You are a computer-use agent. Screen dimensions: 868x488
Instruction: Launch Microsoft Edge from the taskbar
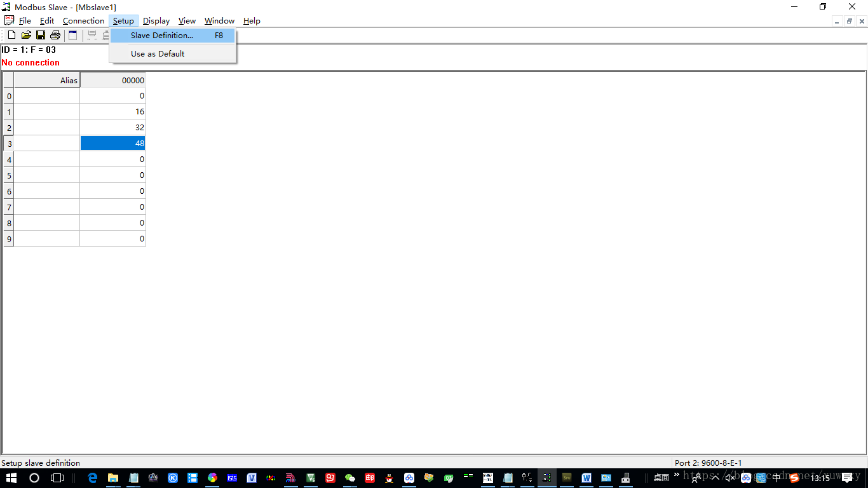tap(93, 477)
